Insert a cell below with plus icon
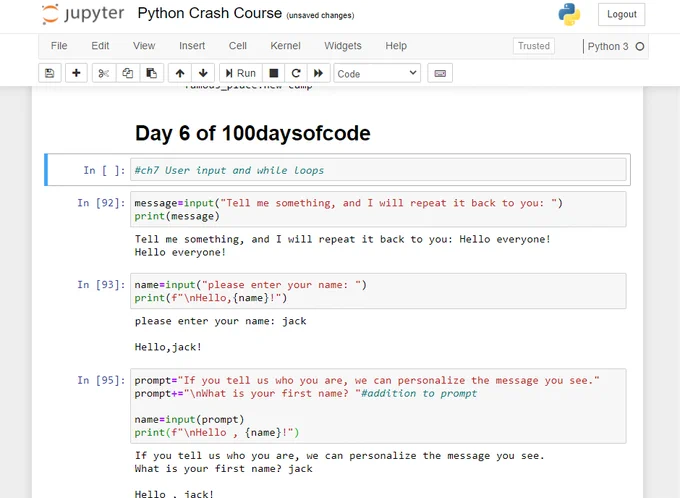Viewport: 680px width, 498px height. (x=76, y=73)
